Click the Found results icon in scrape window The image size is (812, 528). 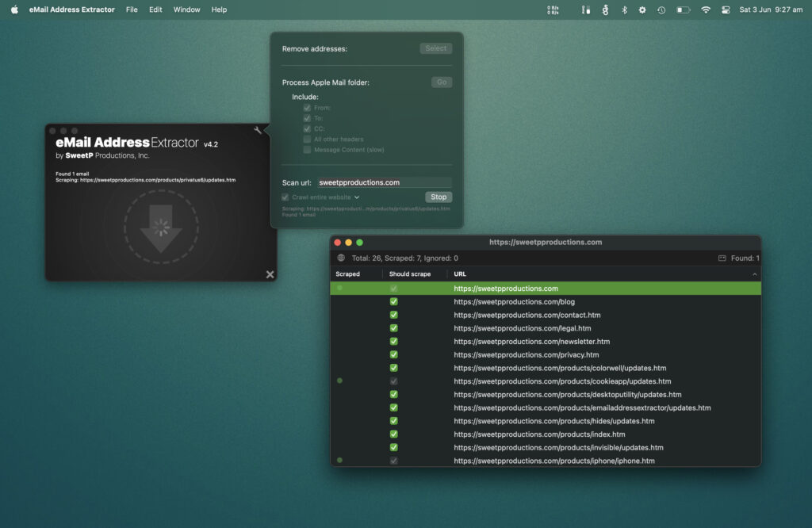pyautogui.click(x=722, y=258)
